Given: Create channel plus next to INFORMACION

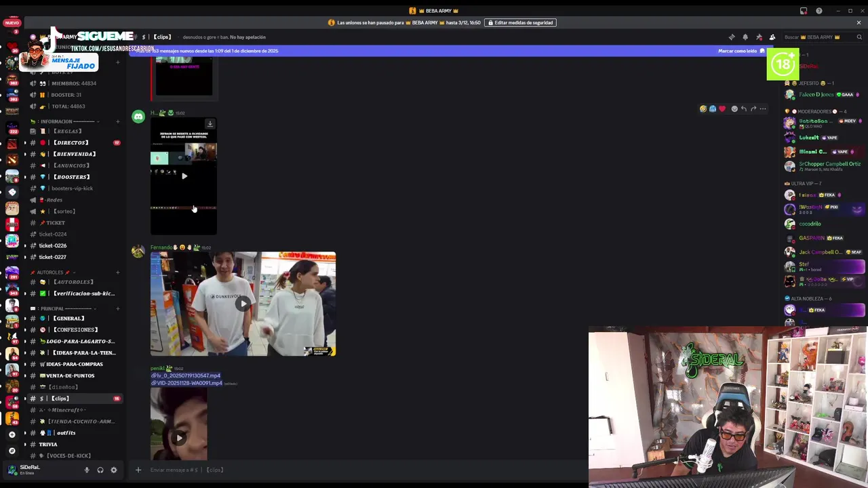Looking at the screenshot, I should pyautogui.click(x=117, y=121).
